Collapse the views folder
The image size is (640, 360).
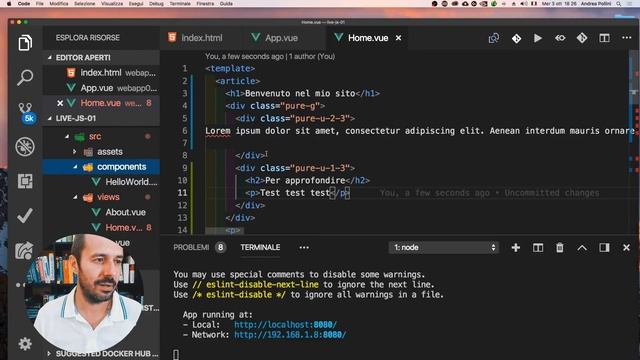[76, 197]
